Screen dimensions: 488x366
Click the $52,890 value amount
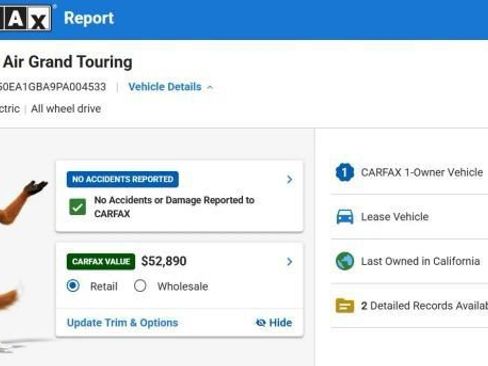tap(164, 261)
